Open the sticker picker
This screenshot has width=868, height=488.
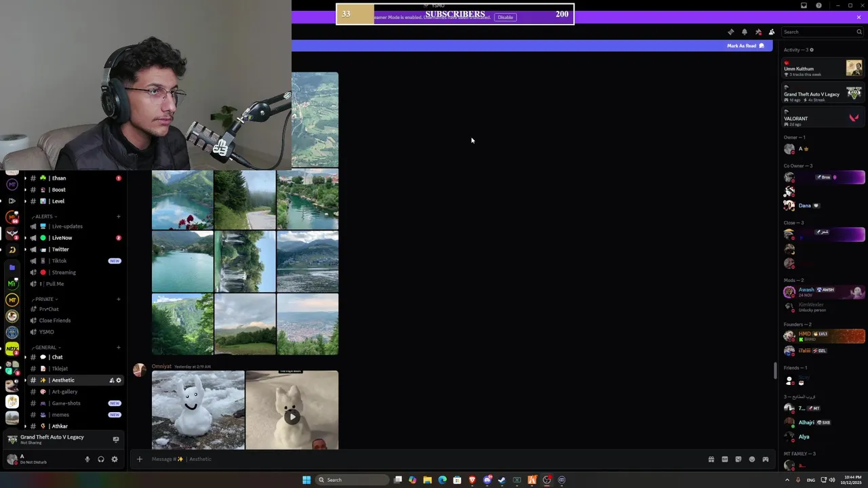click(x=738, y=460)
